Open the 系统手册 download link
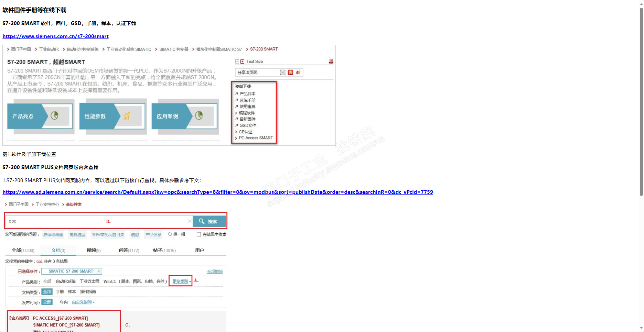644x332 pixels. click(247, 100)
